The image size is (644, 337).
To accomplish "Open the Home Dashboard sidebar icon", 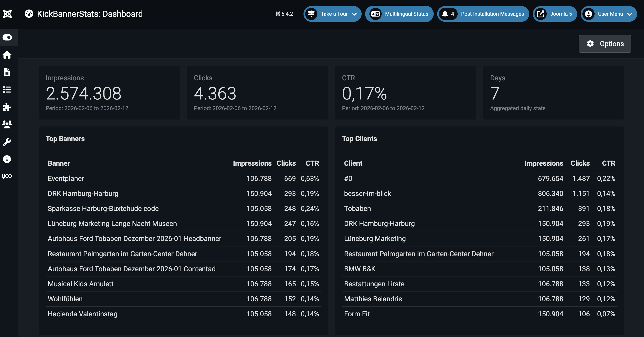I will (x=7, y=55).
